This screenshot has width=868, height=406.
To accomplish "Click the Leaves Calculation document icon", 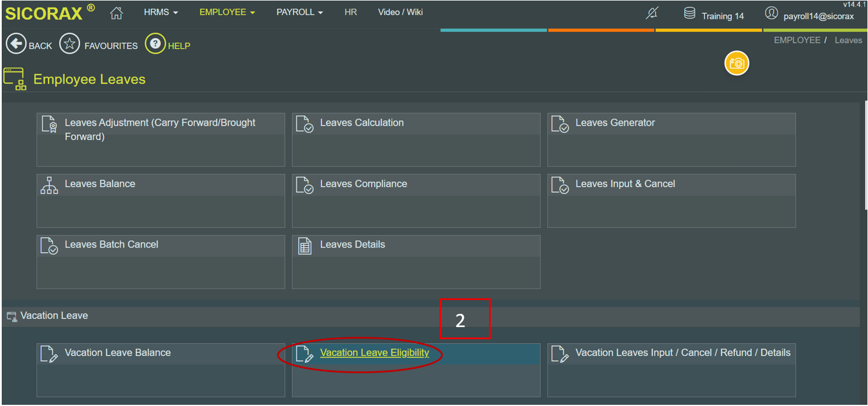I will [x=305, y=124].
